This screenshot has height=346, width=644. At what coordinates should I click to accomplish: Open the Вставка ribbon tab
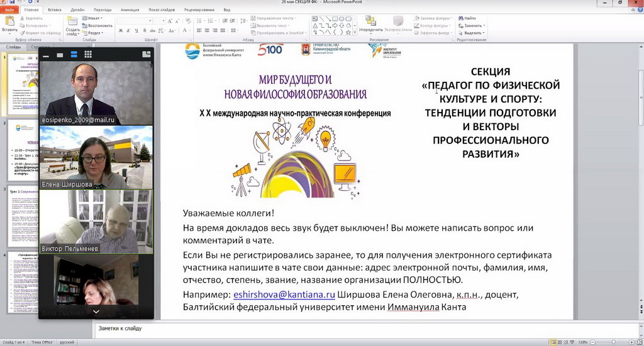(x=55, y=10)
